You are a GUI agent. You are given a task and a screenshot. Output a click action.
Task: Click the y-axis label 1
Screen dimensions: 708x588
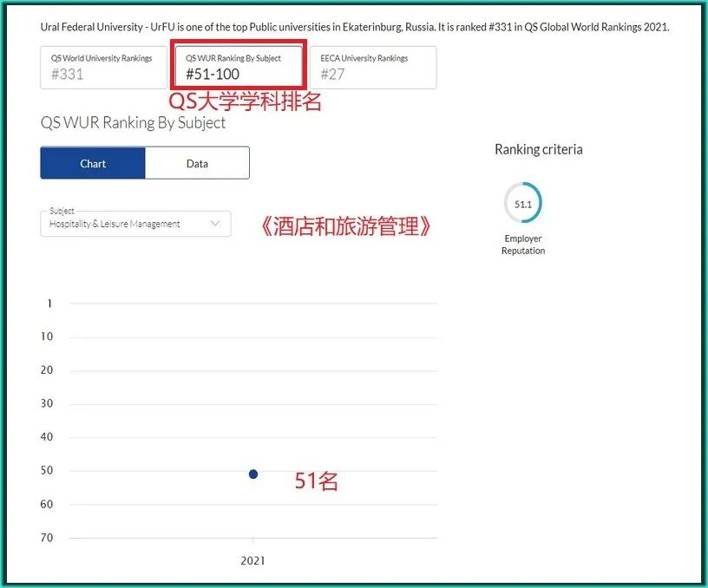[49, 304]
